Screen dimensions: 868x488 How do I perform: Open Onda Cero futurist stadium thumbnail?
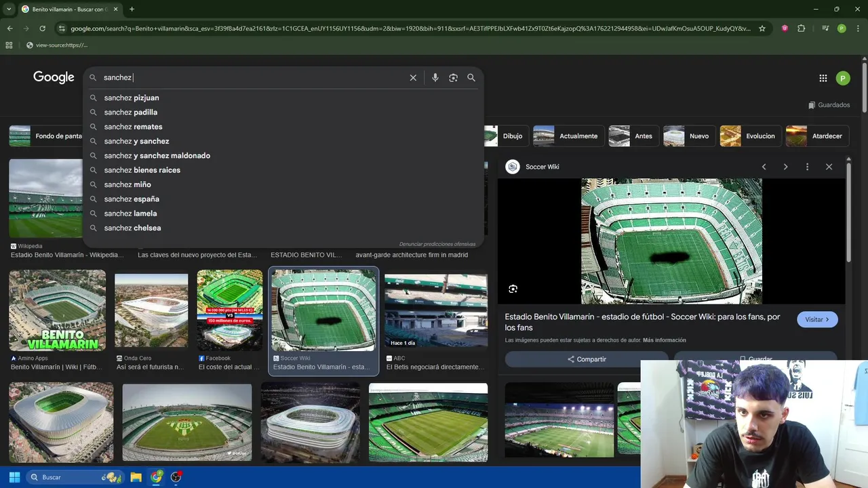(x=151, y=310)
